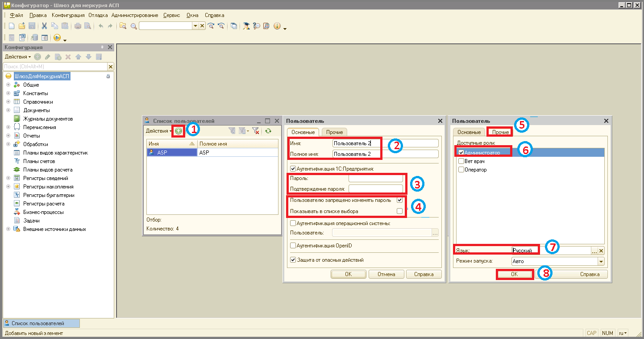The width and height of the screenshot is (644, 339).
Task: Check the Вет врач role checkbox
Action: click(461, 161)
